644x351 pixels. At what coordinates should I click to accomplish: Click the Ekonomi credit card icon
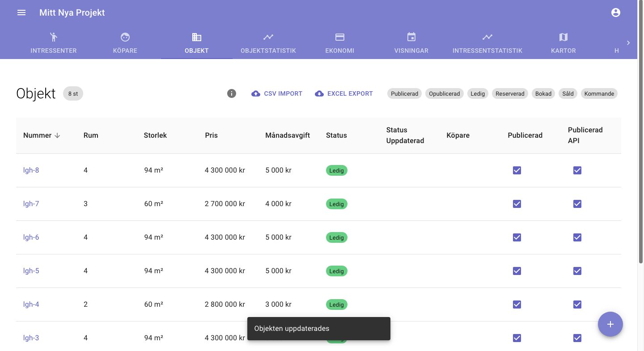click(x=340, y=37)
